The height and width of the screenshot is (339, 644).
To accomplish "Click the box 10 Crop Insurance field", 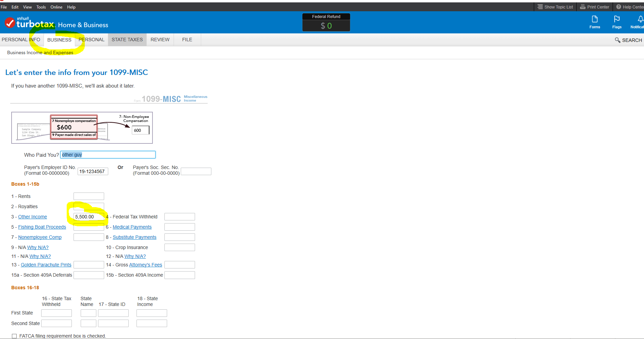I will pyautogui.click(x=180, y=247).
